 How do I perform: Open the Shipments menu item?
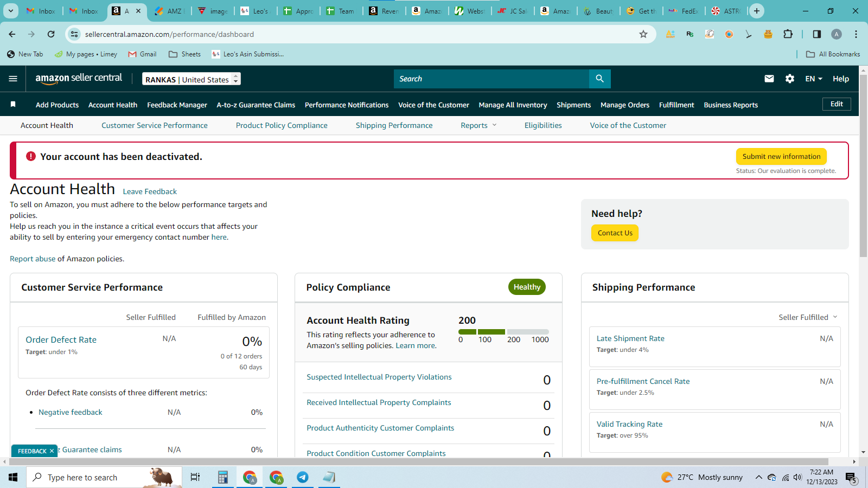tap(573, 105)
